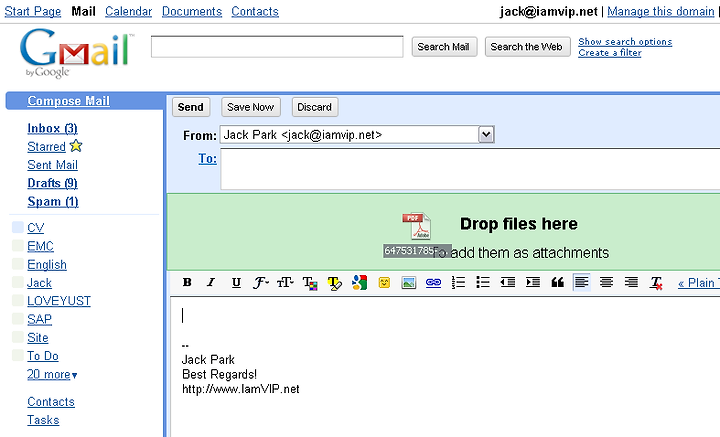Click the Jack label color box

pos(18,282)
